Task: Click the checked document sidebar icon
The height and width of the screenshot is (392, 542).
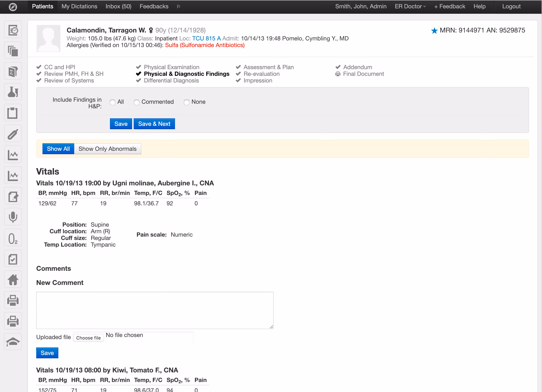Action: click(x=13, y=259)
